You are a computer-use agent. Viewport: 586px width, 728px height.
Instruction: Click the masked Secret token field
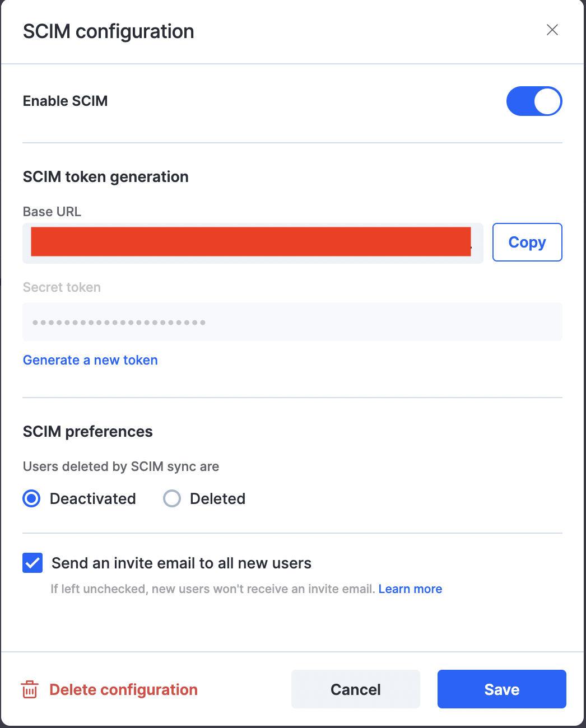point(292,322)
